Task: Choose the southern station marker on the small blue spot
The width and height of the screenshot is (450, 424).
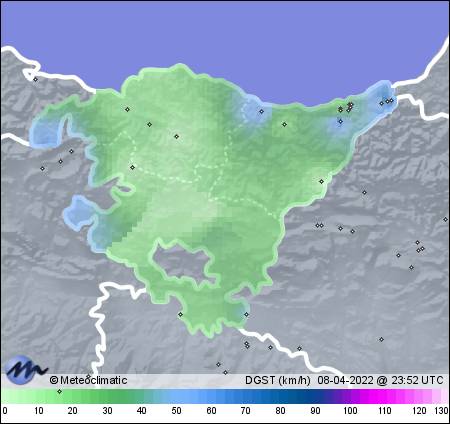Action: coord(246,314)
